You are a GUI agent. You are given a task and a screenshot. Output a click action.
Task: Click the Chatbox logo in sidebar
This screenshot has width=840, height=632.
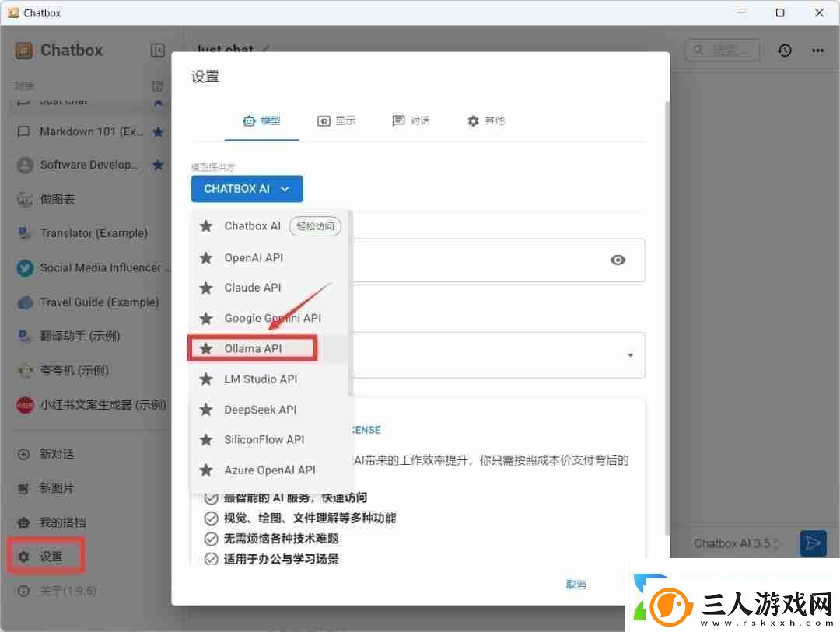pos(24,51)
